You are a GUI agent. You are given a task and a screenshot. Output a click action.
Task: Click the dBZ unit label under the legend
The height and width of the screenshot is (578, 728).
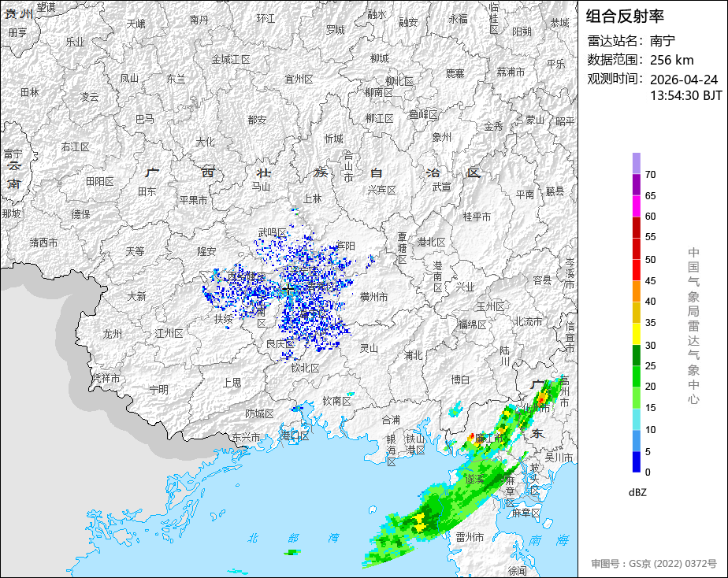click(x=637, y=493)
